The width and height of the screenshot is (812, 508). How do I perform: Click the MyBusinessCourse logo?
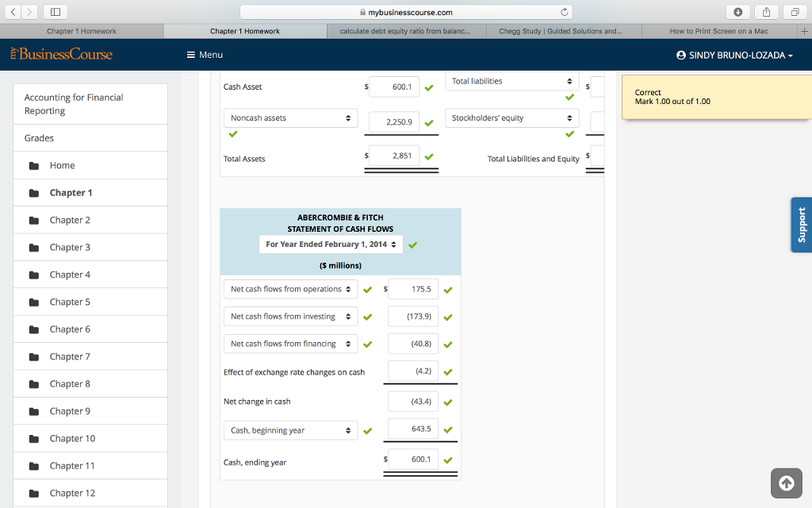click(x=62, y=54)
